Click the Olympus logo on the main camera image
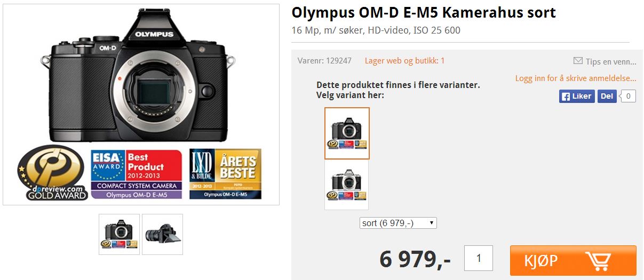This screenshot has width=644, height=280. click(x=154, y=34)
